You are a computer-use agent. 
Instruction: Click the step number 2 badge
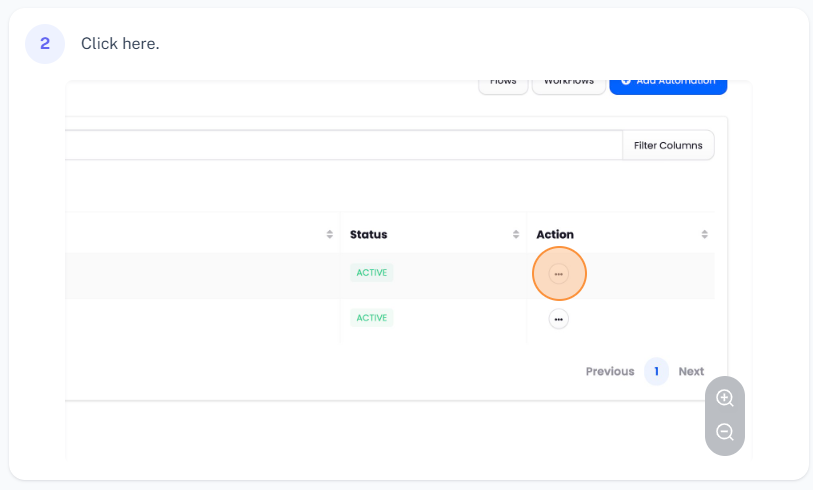tap(45, 44)
